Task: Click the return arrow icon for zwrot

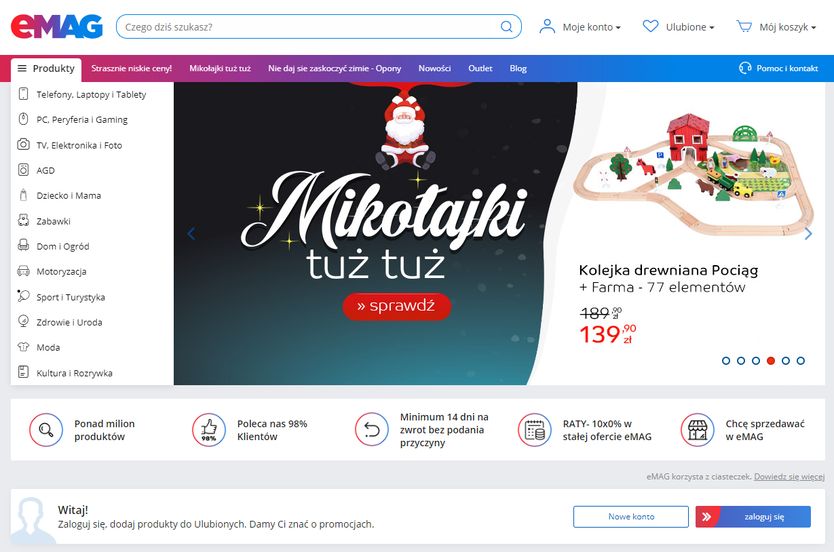Action: point(372,429)
